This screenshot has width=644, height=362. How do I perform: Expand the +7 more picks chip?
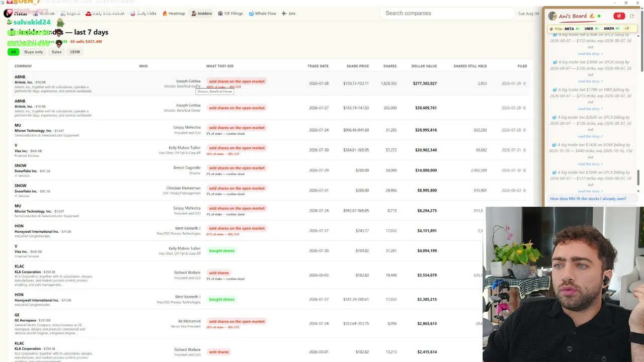pos(626,29)
